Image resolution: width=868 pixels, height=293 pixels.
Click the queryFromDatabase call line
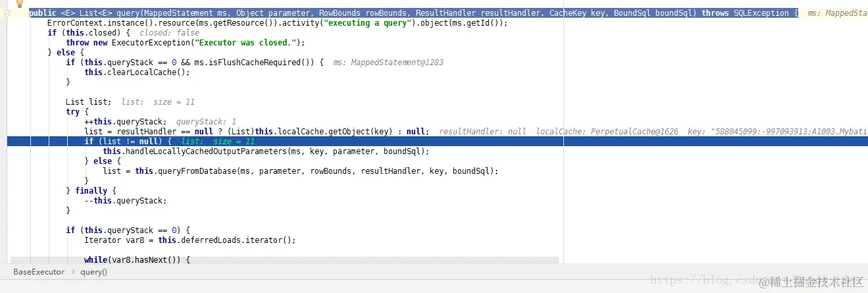click(x=301, y=171)
